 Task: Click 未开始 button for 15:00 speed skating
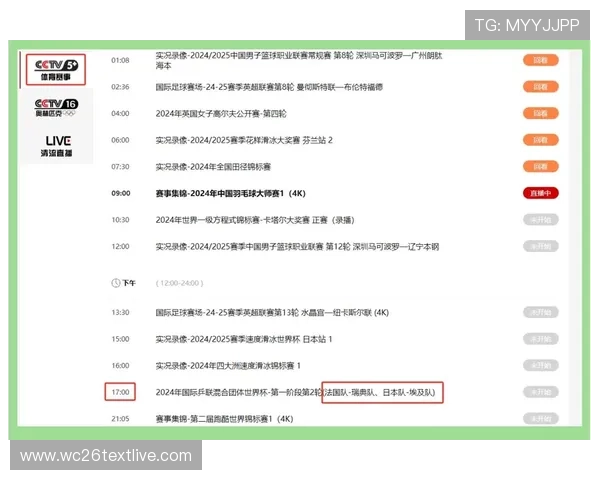click(x=541, y=339)
